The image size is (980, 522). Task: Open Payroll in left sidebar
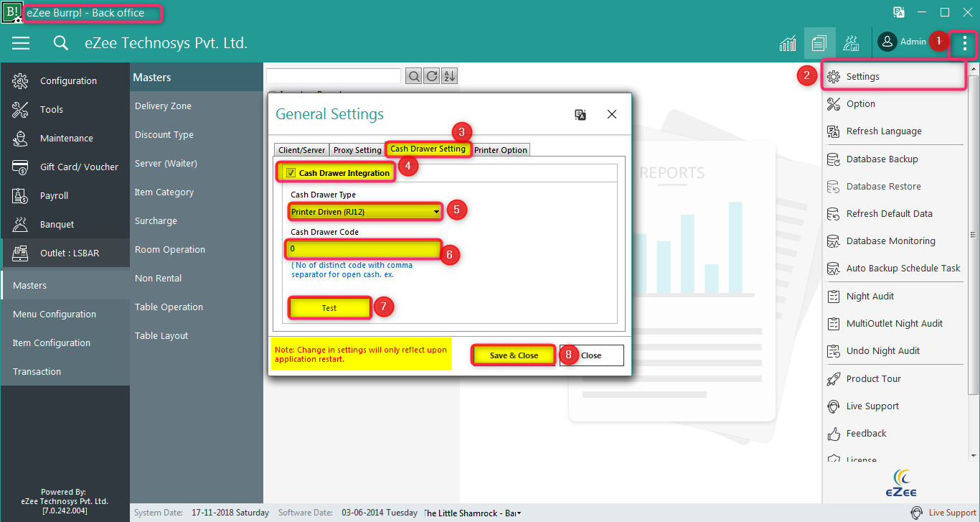coord(65,195)
